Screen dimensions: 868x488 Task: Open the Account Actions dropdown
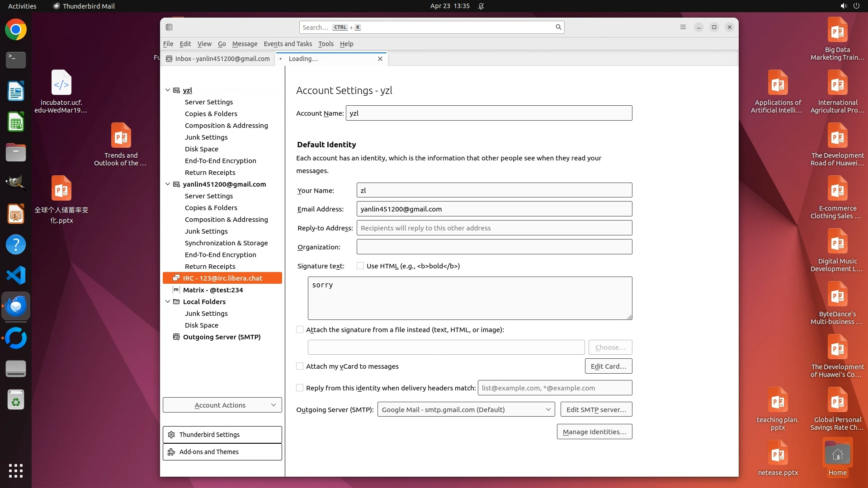pos(222,405)
